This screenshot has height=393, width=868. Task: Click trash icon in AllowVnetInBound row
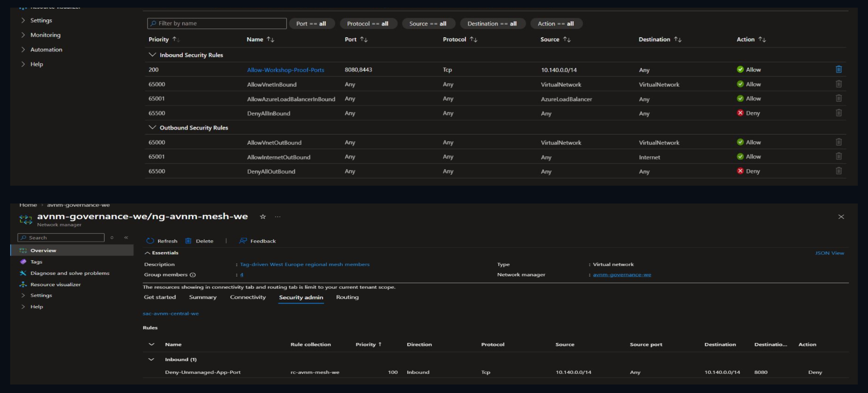(x=838, y=84)
